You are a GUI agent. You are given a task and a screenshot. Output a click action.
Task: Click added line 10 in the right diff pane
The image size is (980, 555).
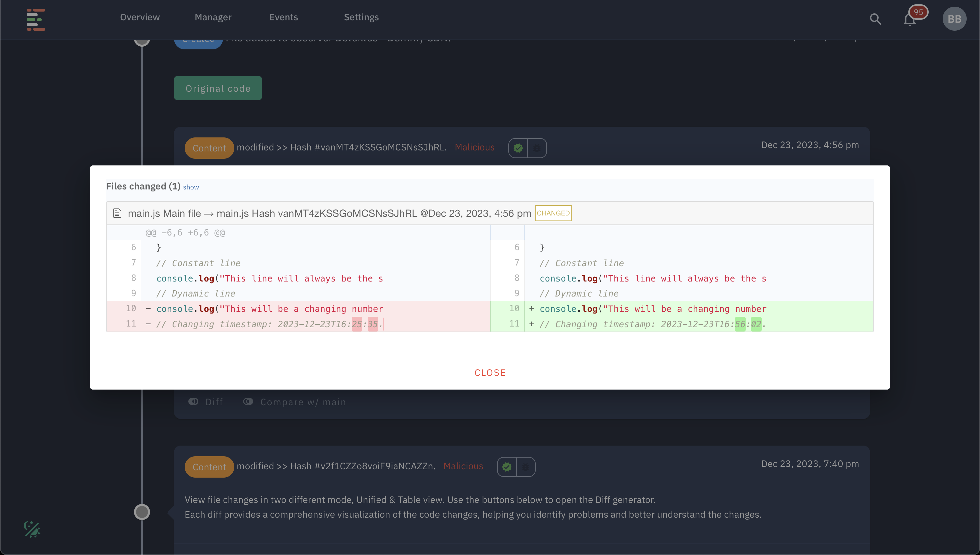[x=682, y=309]
